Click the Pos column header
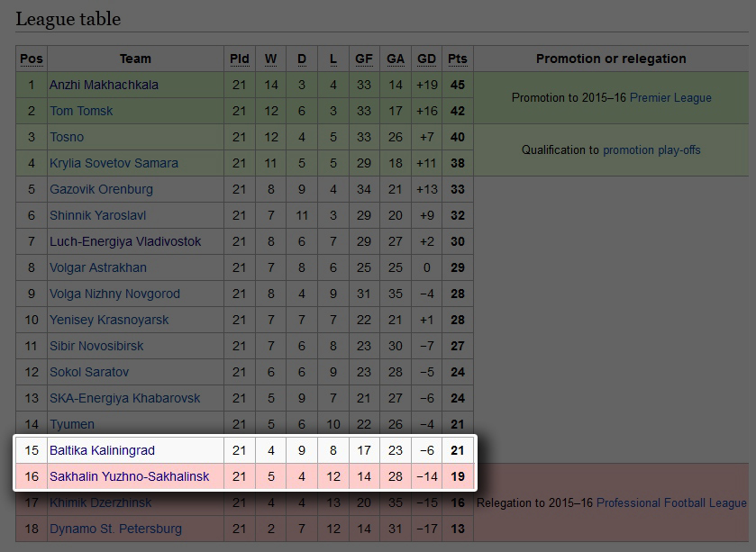 (x=32, y=59)
